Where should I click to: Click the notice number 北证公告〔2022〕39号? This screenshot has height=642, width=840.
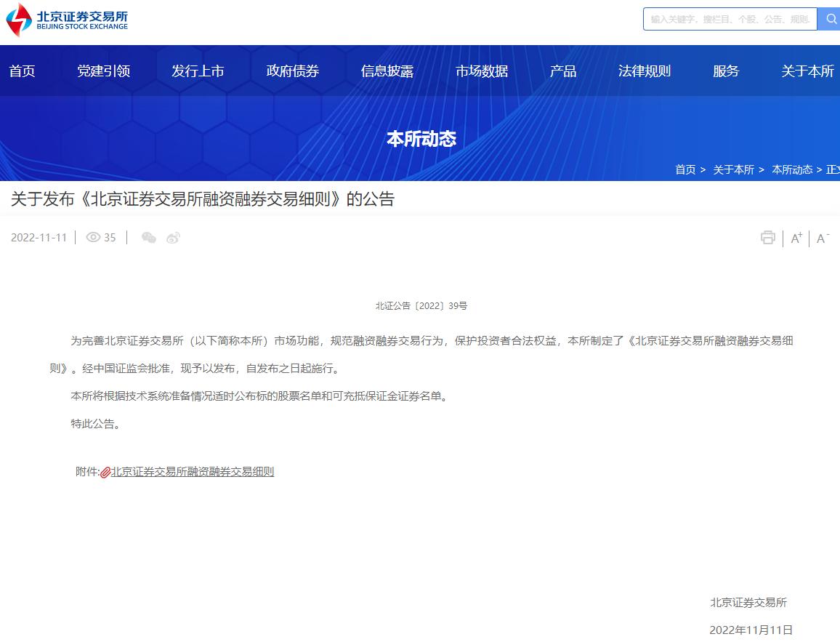421,306
